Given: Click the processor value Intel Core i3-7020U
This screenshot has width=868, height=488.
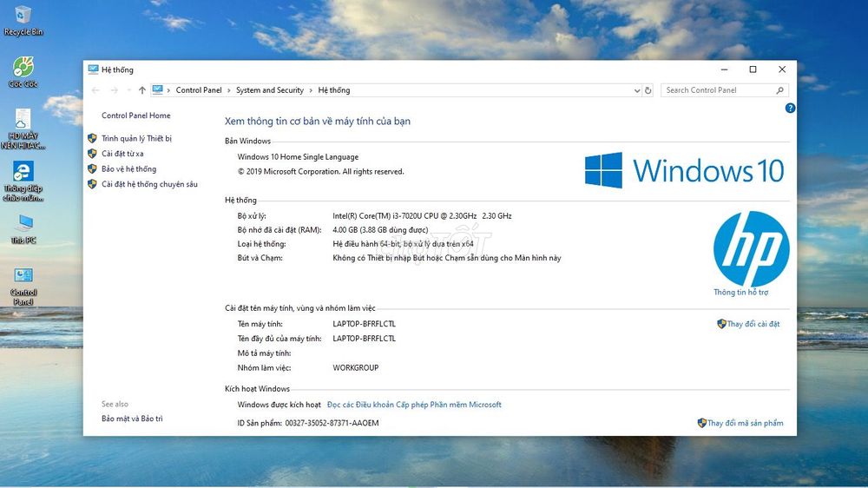Looking at the screenshot, I should tap(422, 215).
